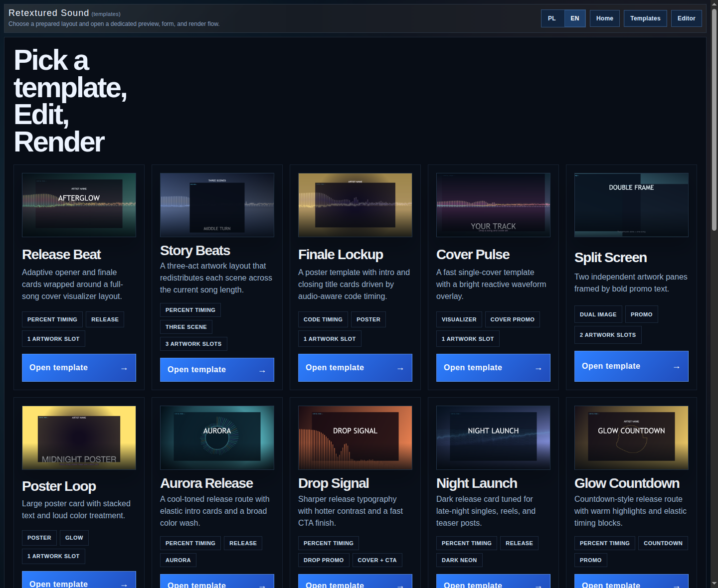Click the Finale Lockup golden thumbnail

pos(355,205)
